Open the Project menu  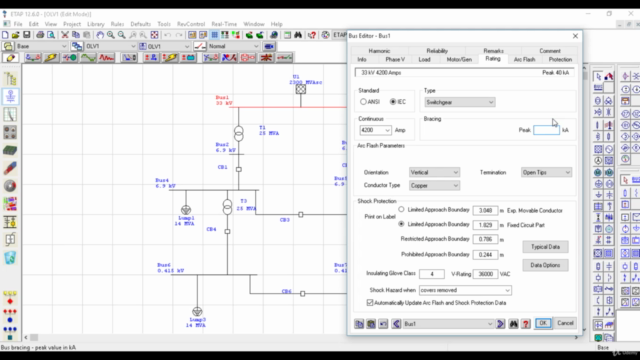click(72, 24)
